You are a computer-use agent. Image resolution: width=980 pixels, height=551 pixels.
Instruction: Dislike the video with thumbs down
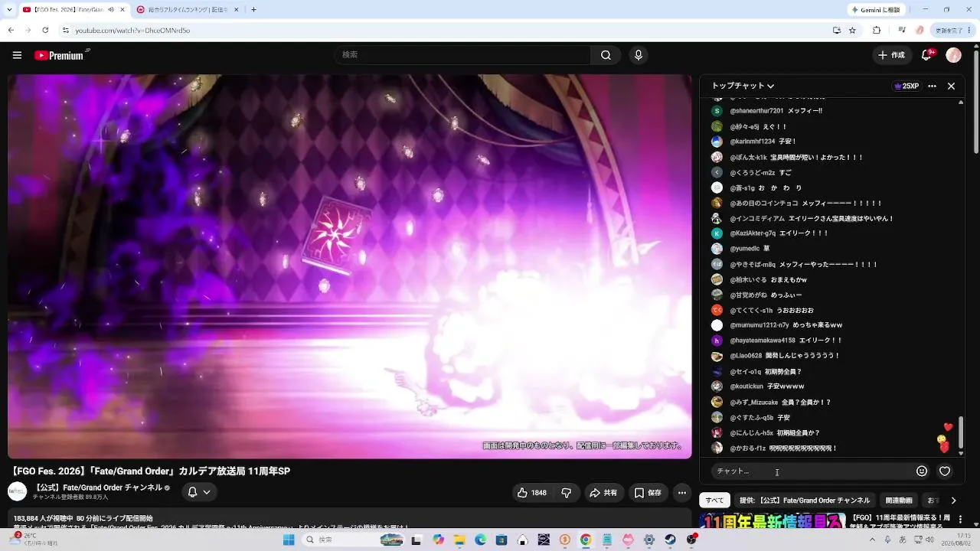click(567, 493)
